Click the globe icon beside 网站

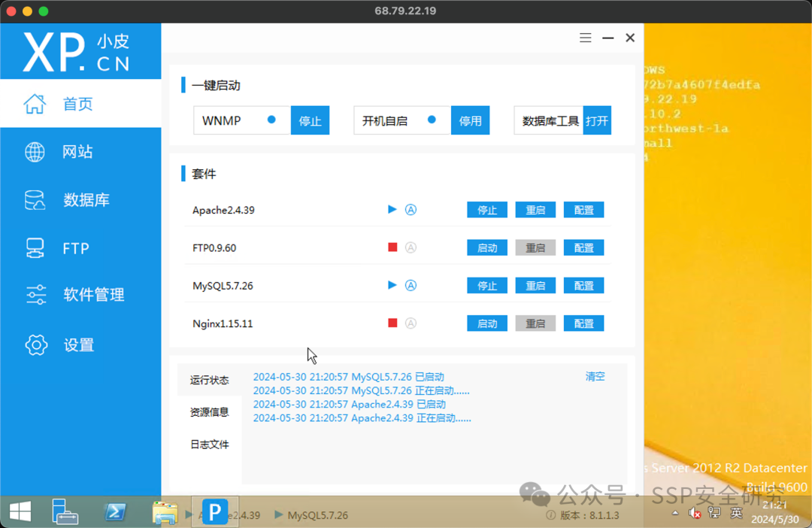point(35,152)
